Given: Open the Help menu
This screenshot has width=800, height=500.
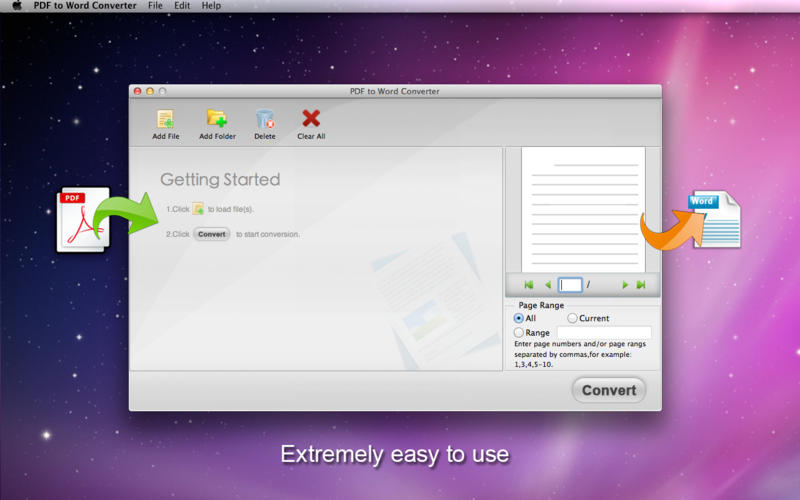Looking at the screenshot, I should pos(211,6).
